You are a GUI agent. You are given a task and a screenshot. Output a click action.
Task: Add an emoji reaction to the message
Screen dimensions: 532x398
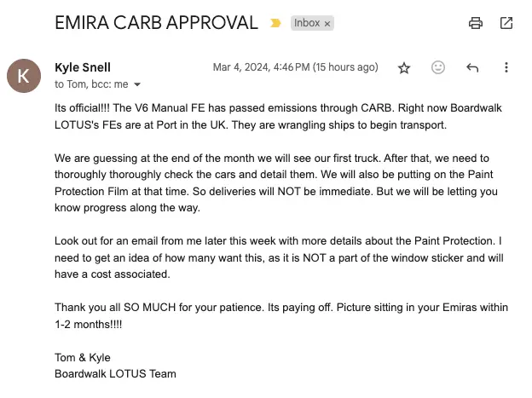(x=438, y=67)
